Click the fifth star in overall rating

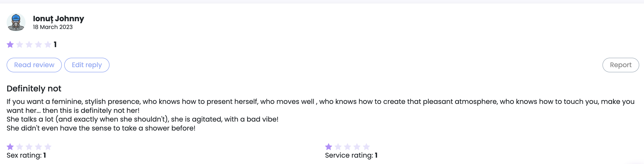(48, 45)
